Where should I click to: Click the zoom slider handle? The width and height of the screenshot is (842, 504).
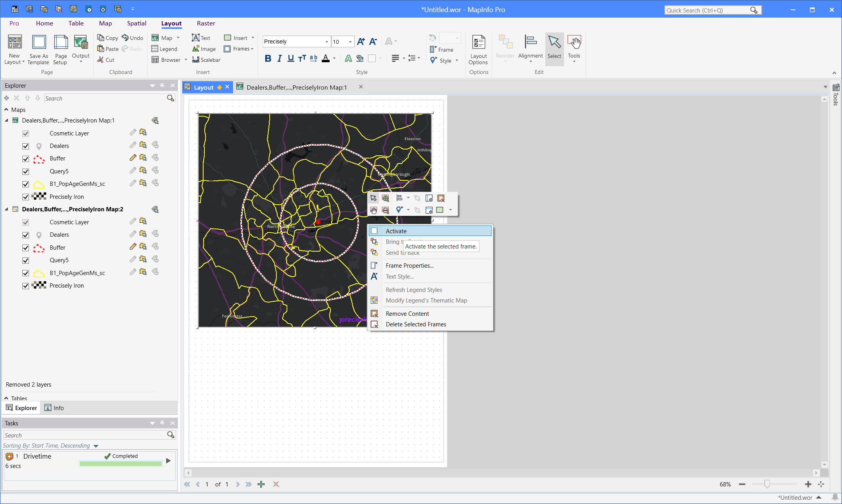coord(767,484)
